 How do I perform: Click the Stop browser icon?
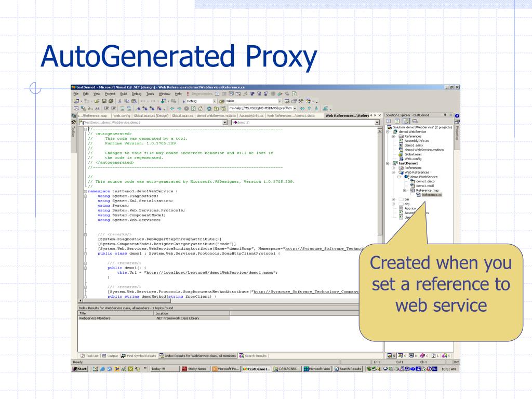click(187, 109)
